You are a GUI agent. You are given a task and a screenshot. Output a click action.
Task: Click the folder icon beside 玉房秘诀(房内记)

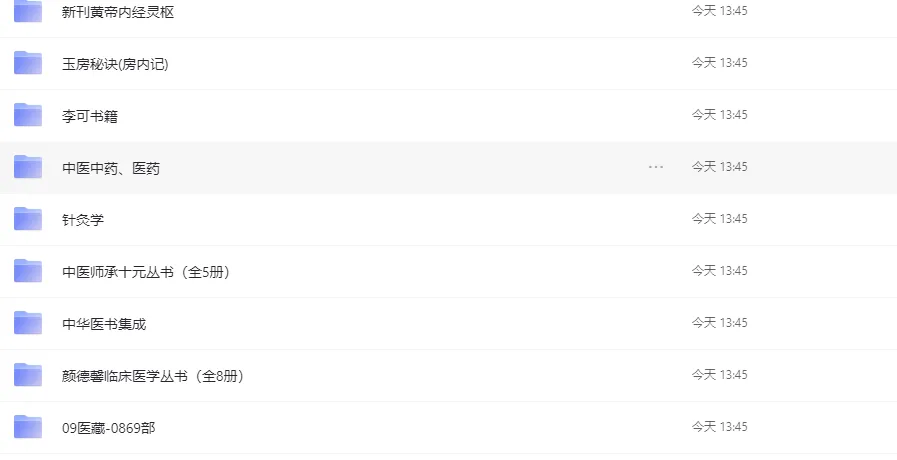[28, 63]
